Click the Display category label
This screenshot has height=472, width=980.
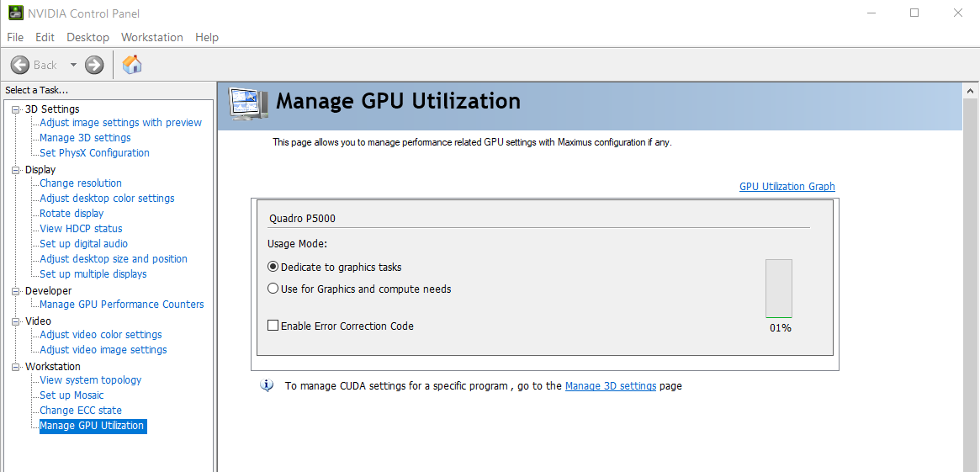coord(40,170)
